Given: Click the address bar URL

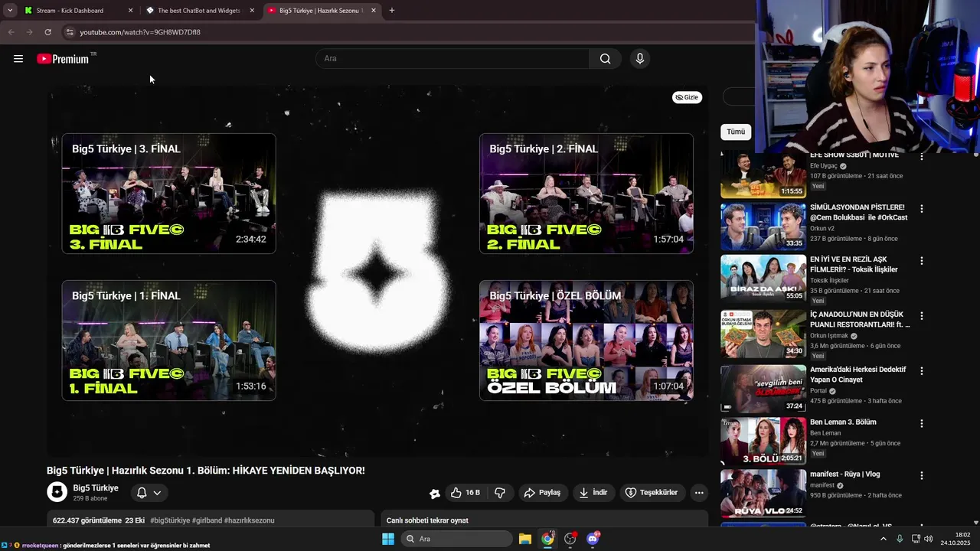Looking at the screenshot, I should 140,32.
